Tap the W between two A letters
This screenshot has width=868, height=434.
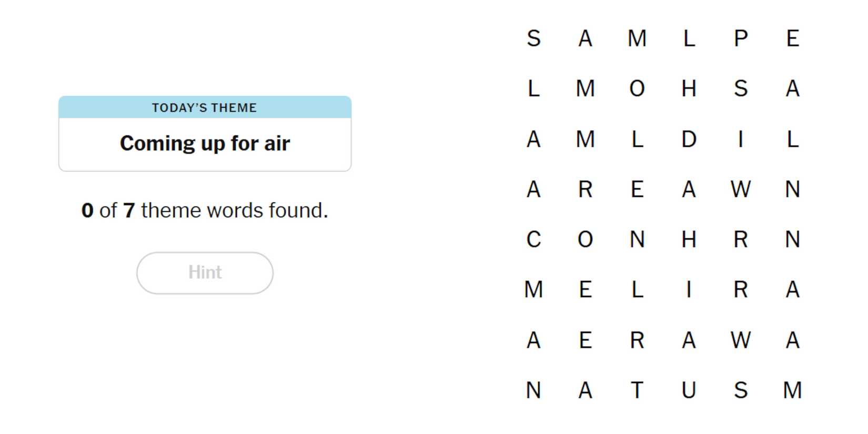click(741, 340)
